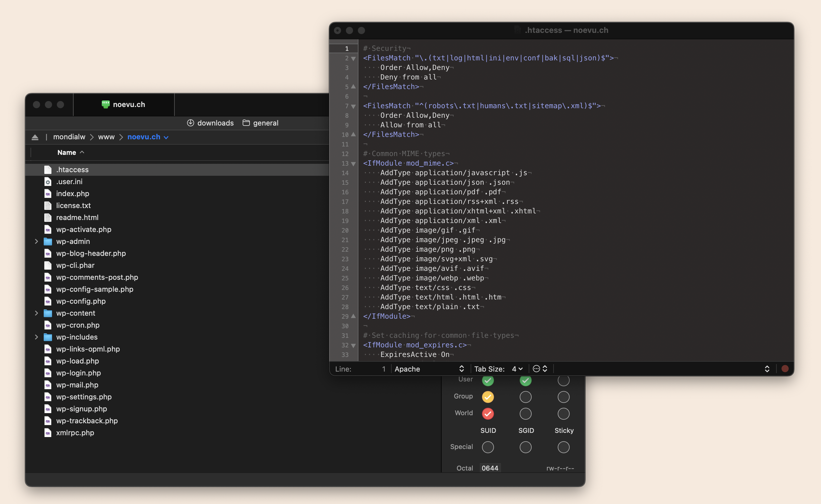Go to www folder in path bar
The height and width of the screenshot is (504, 821).
pyautogui.click(x=106, y=137)
